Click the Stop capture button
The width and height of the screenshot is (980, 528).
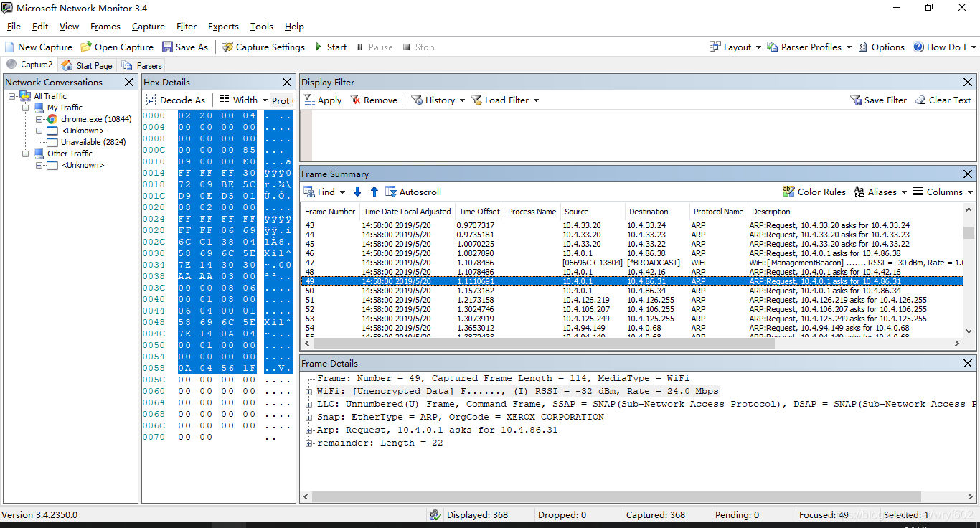click(418, 47)
